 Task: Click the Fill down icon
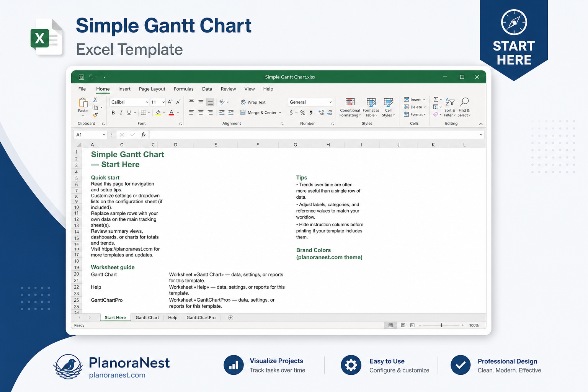pyautogui.click(x=436, y=107)
